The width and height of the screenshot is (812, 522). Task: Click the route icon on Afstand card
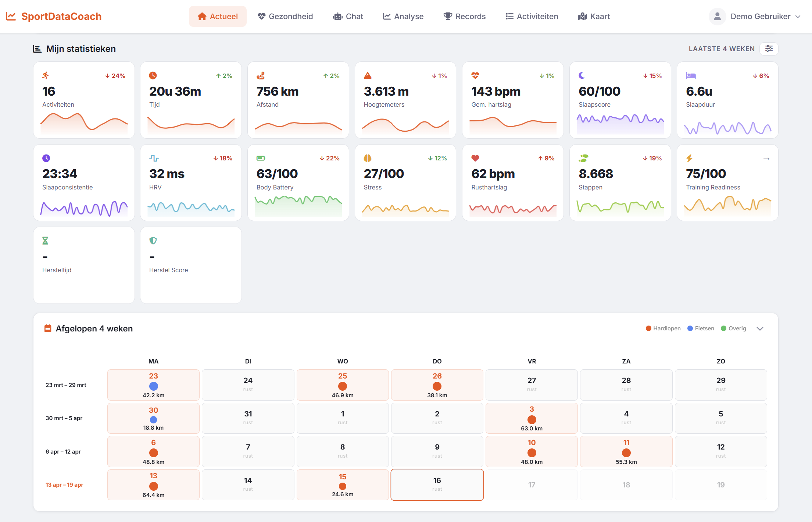261,75
